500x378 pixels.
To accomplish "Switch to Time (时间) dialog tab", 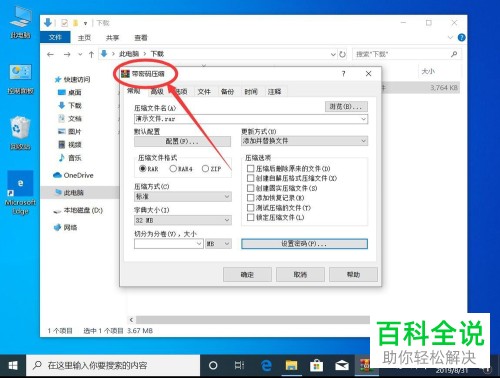I will [x=251, y=91].
